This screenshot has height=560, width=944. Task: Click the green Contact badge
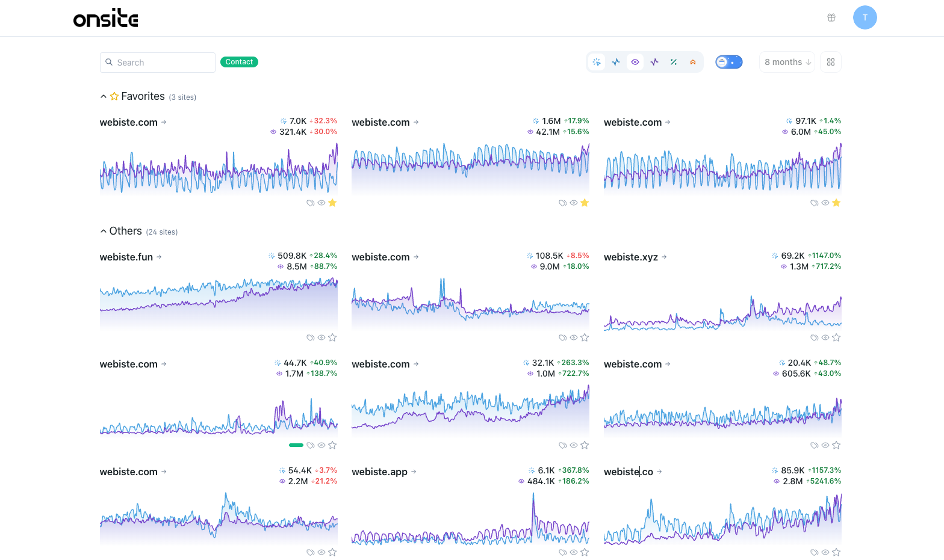[239, 62]
